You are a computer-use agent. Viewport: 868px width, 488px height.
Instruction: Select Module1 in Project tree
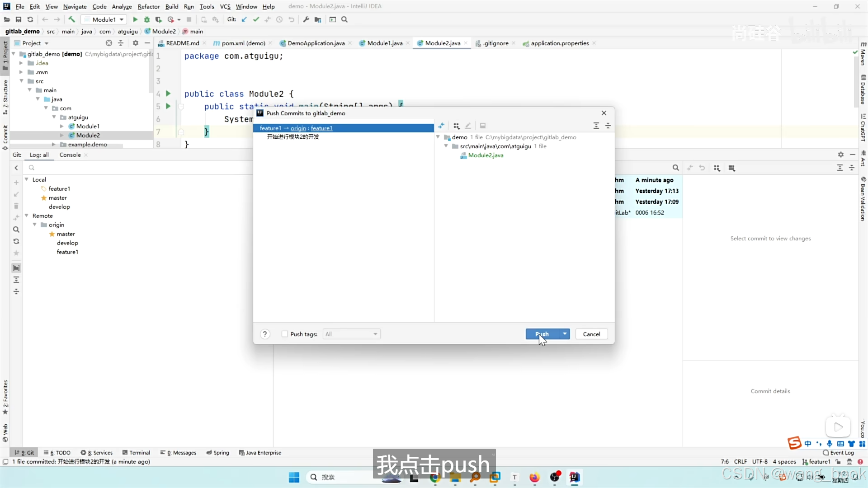click(x=88, y=126)
